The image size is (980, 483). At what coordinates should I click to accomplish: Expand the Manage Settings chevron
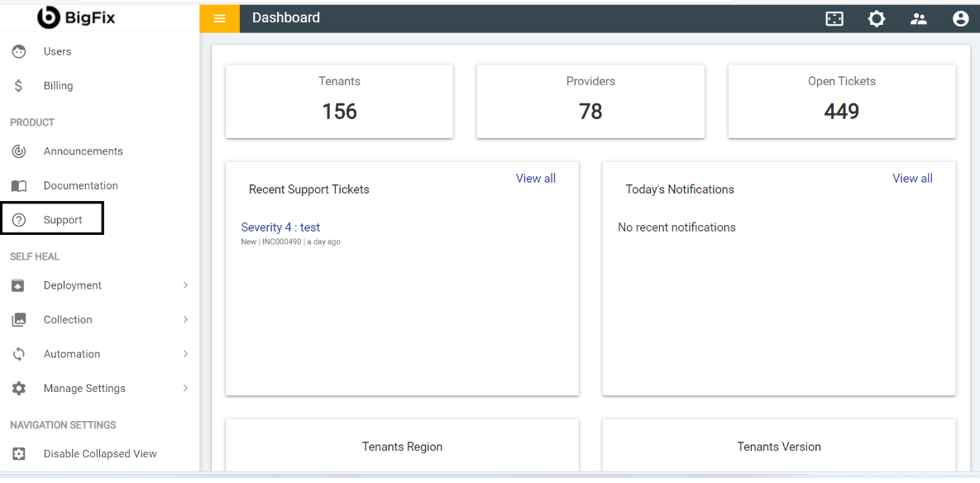coord(185,388)
